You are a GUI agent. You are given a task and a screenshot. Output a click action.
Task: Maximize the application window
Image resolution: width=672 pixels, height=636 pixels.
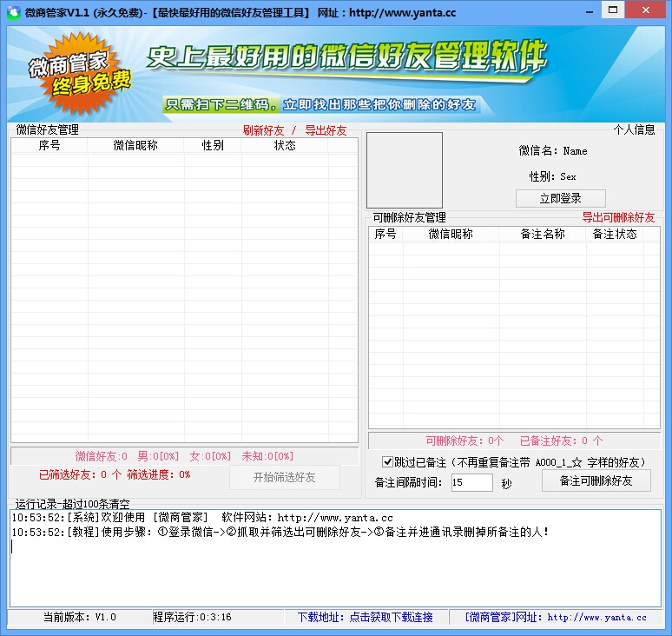[613, 10]
